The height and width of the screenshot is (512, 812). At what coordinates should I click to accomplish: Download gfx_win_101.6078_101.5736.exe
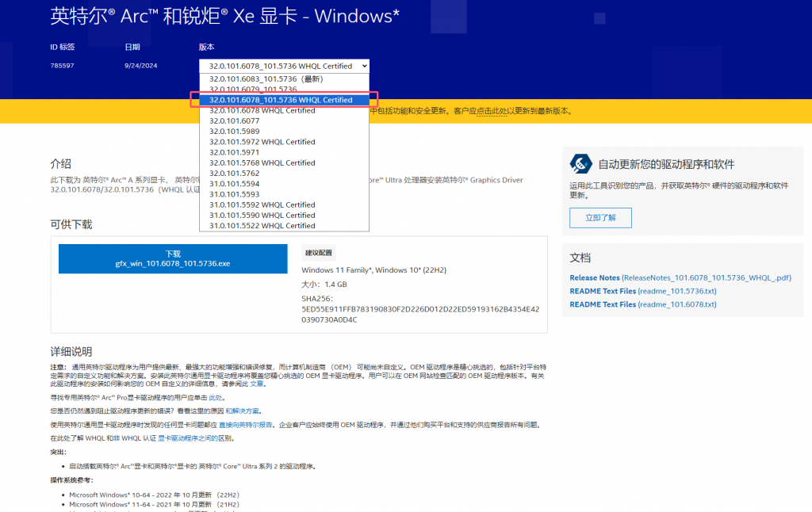tap(173, 258)
